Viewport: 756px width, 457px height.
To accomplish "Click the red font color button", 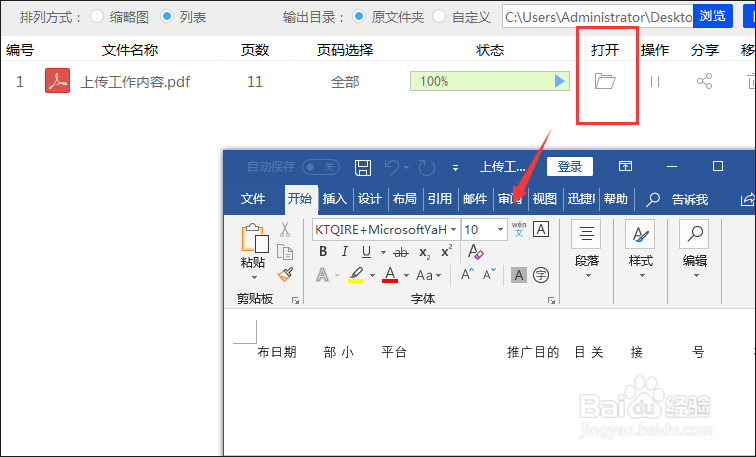I will 390,275.
